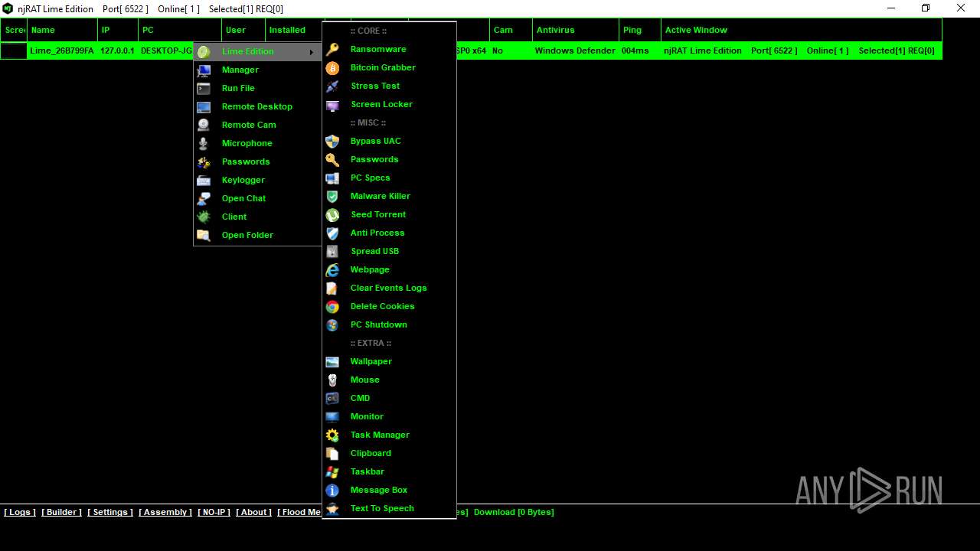
Task: Sort by the Antivirus column header
Action: 576,30
